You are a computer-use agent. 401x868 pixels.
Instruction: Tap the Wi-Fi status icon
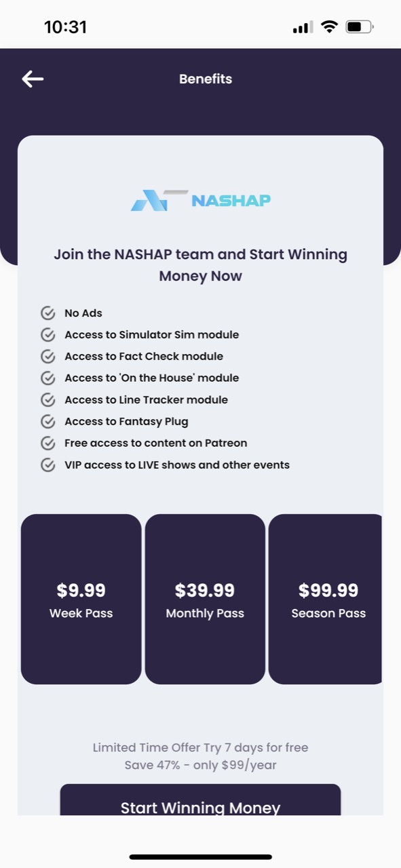(330, 27)
